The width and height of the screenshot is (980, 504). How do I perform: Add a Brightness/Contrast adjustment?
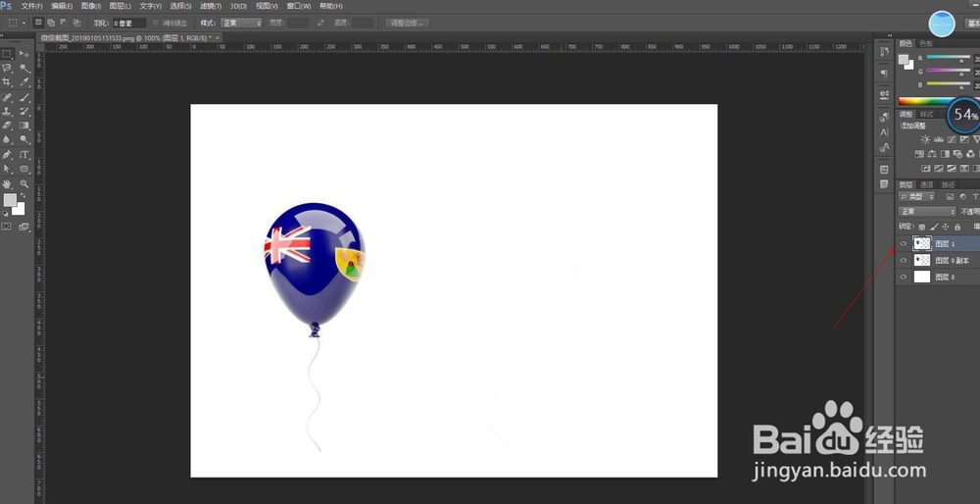pos(926,139)
